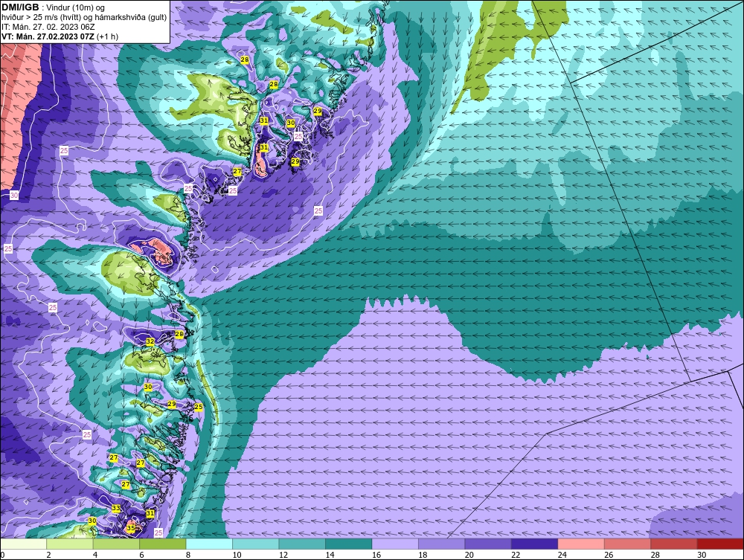Select the 8–10 m/s light cyan legend box

click(209, 544)
